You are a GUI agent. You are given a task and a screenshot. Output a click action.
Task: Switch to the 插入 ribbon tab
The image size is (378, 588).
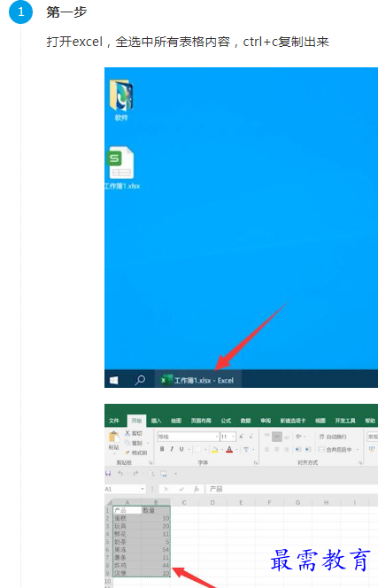point(156,421)
